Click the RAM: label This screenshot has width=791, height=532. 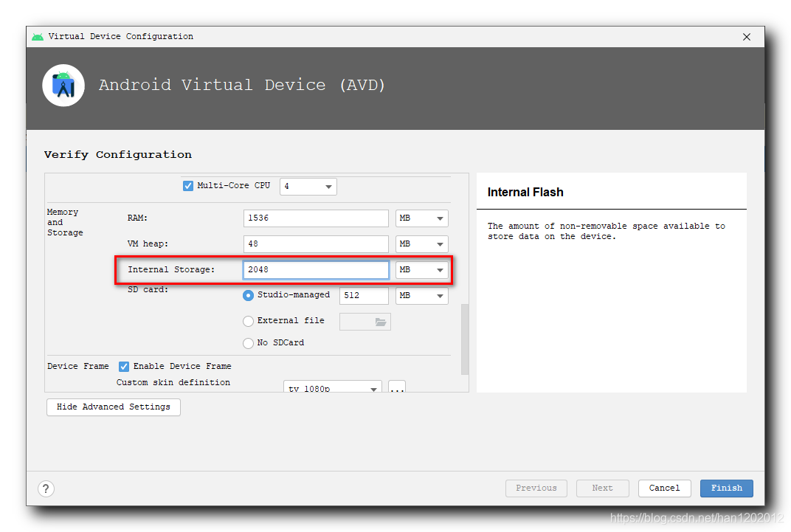point(137,218)
